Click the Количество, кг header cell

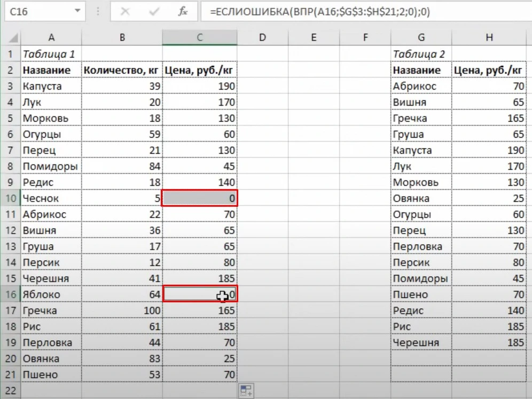[x=121, y=71]
